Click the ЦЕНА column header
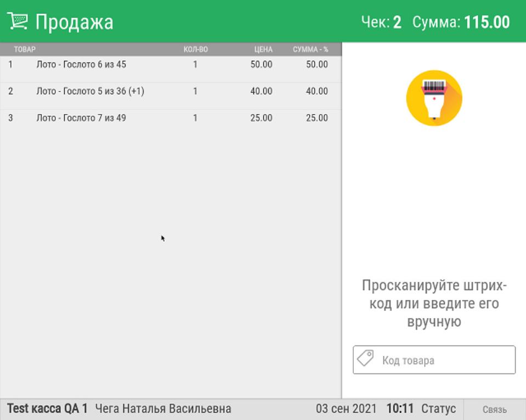 pos(263,49)
